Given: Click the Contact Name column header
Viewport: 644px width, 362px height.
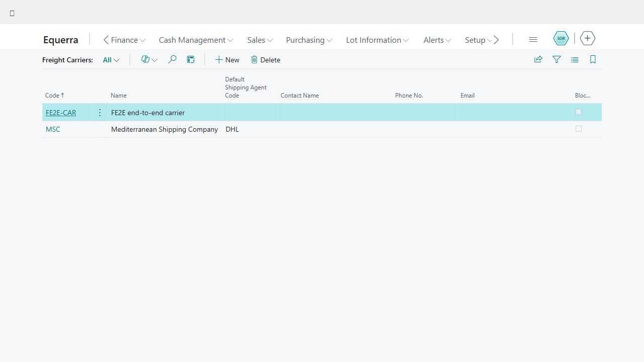Looking at the screenshot, I should [300, 95].
